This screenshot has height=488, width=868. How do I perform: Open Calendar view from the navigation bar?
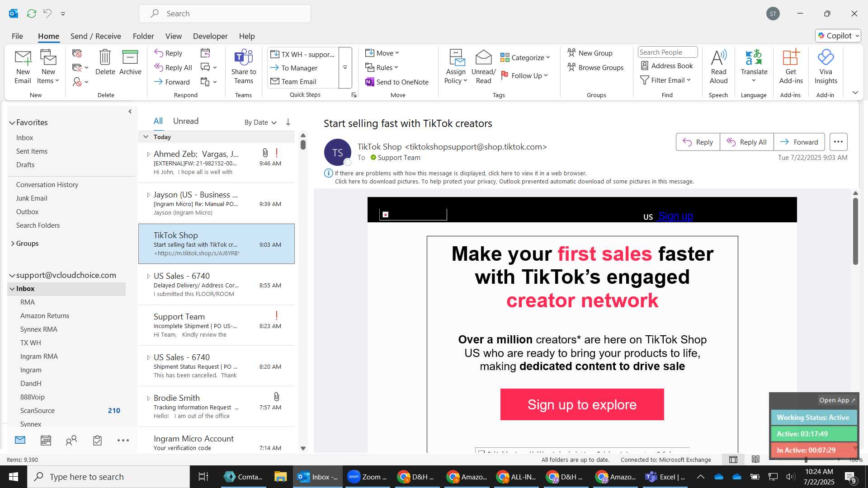[46, 440]
